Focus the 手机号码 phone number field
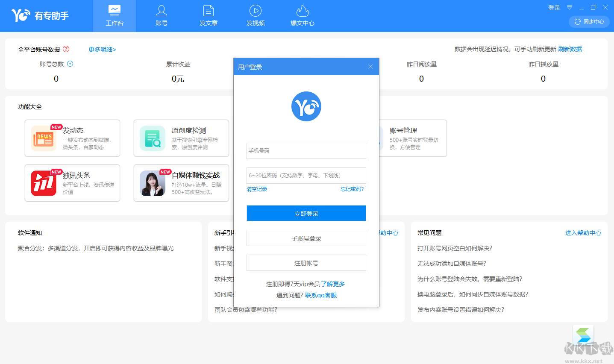 [306, 151]
